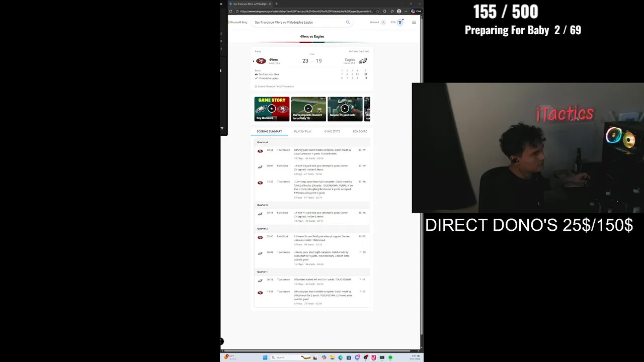This screenshot has width=644, height=362.
Task: Click the Quarter 3 heading
Action: 262,205
